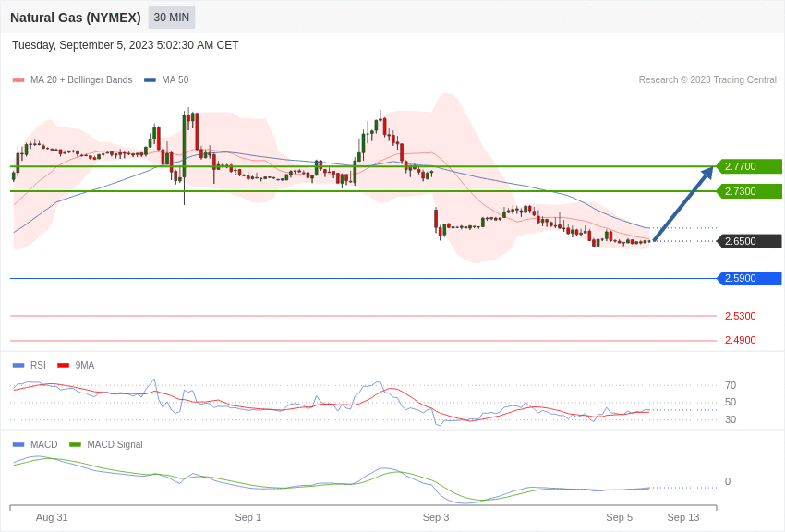Click the Natural Gas (NYMEX) title

click(x=76, y=18)
